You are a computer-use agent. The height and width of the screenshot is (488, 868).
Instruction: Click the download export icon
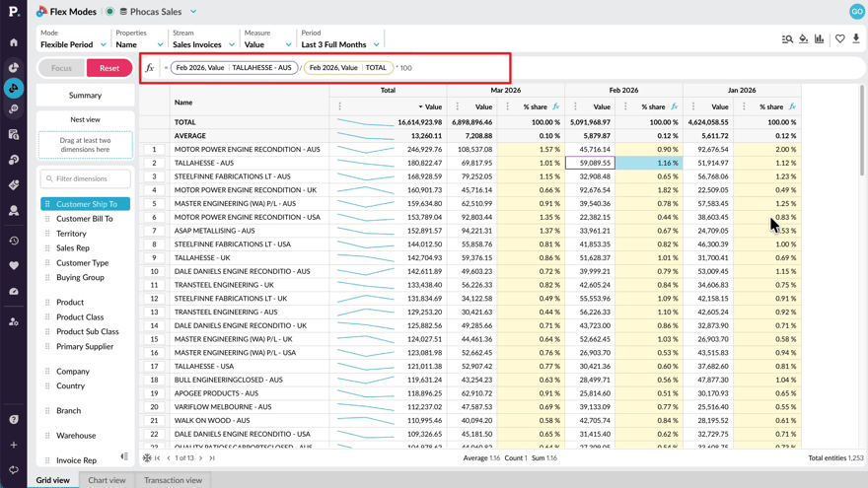point(856,38)
